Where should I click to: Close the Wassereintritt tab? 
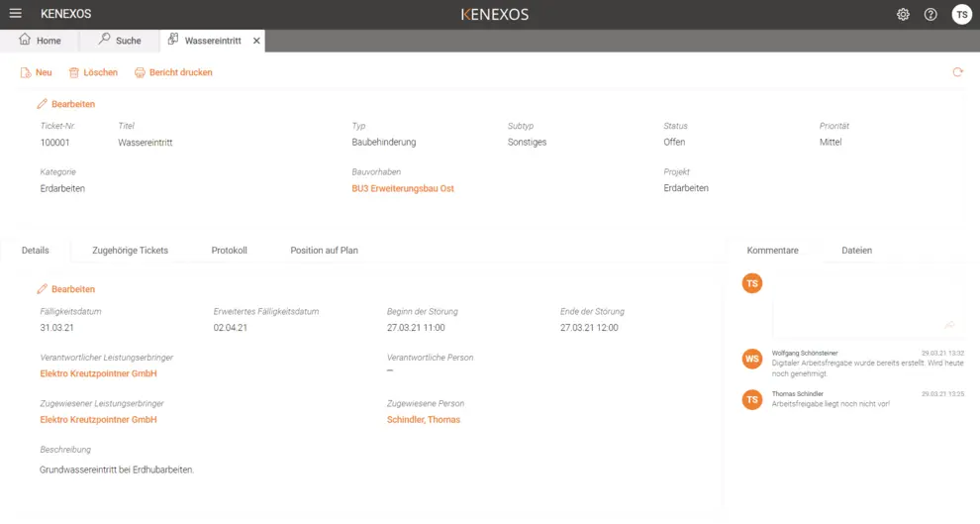click(256, 41)
